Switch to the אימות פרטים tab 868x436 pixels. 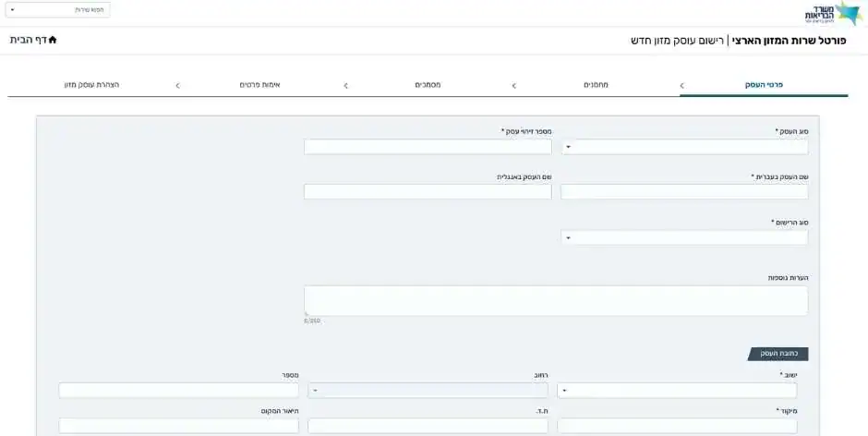click(x=259, y=85)
